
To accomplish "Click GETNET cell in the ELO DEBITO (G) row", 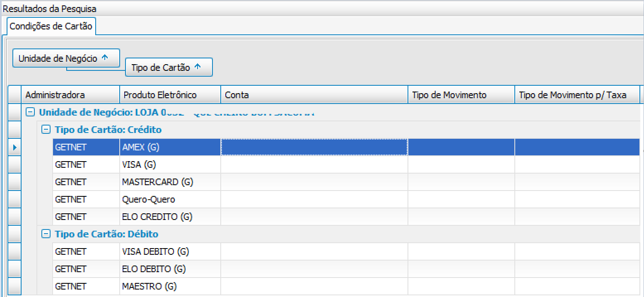I will pos(86,269).
